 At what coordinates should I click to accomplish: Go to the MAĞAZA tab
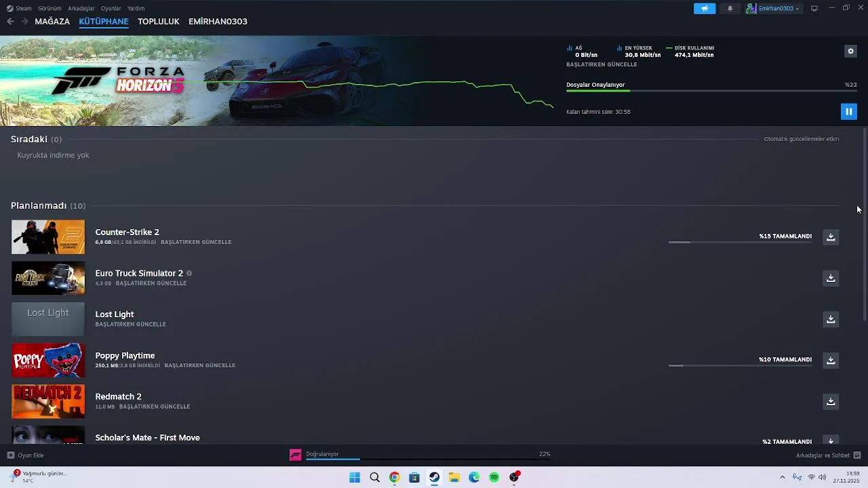click(x=52, y=21)
